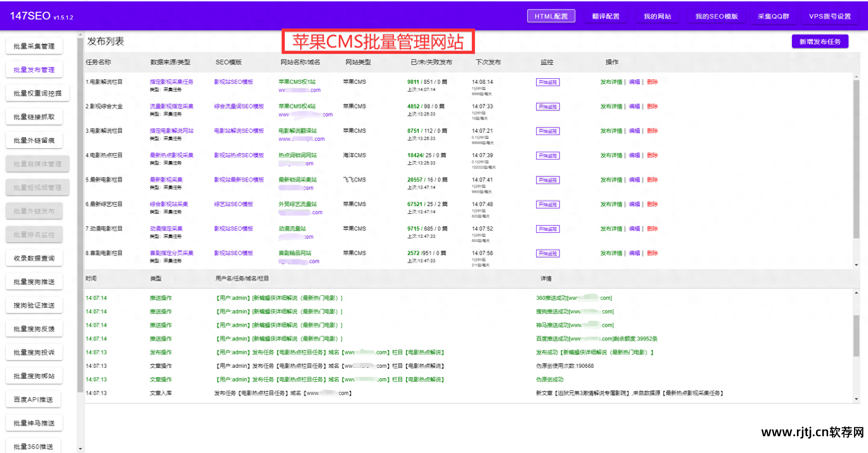Open the 影视站SEO模板 template link
The height and width of the screenshot is (453, 868).
point(233,82)
